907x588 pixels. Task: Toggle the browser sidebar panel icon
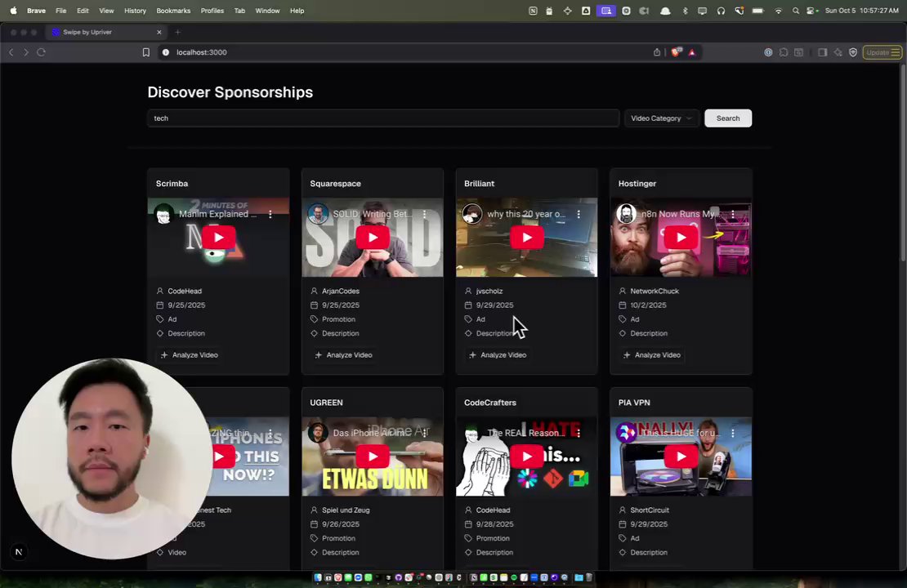point(822,52)
